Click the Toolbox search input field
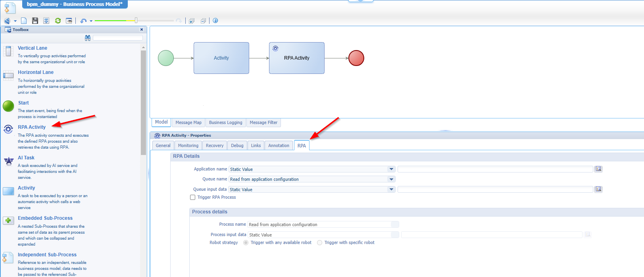This screenshot has width=644, height=277. [x=118, y=38]
